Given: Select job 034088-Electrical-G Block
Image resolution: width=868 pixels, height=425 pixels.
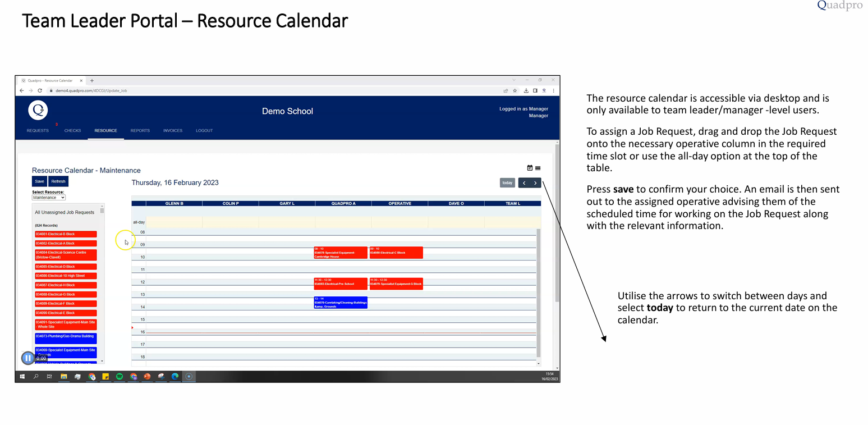Looking at the screenshot, I should click(66, 295).
